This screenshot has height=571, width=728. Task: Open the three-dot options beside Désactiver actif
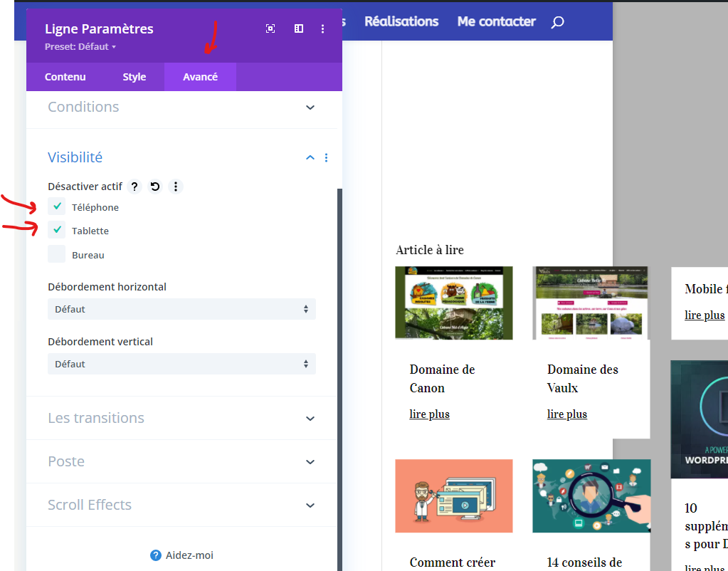click(175, 187)
